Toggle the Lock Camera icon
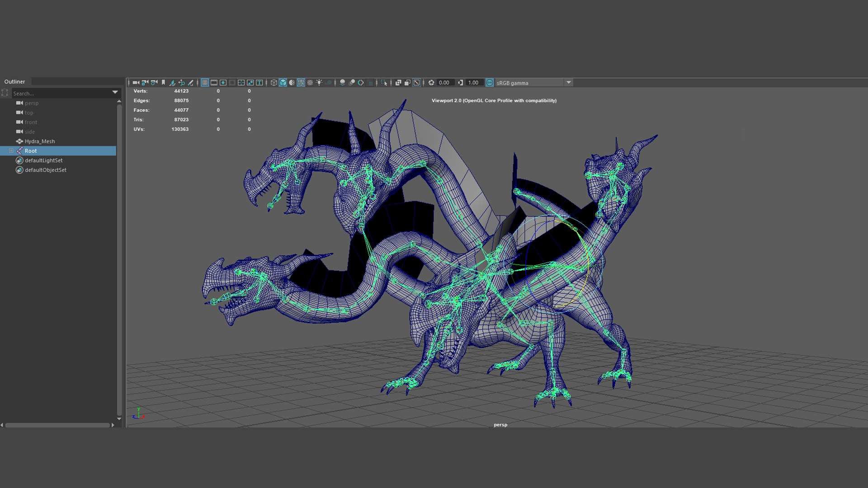Viewport: 868px width, 488px height. click(x=145, y=83)
